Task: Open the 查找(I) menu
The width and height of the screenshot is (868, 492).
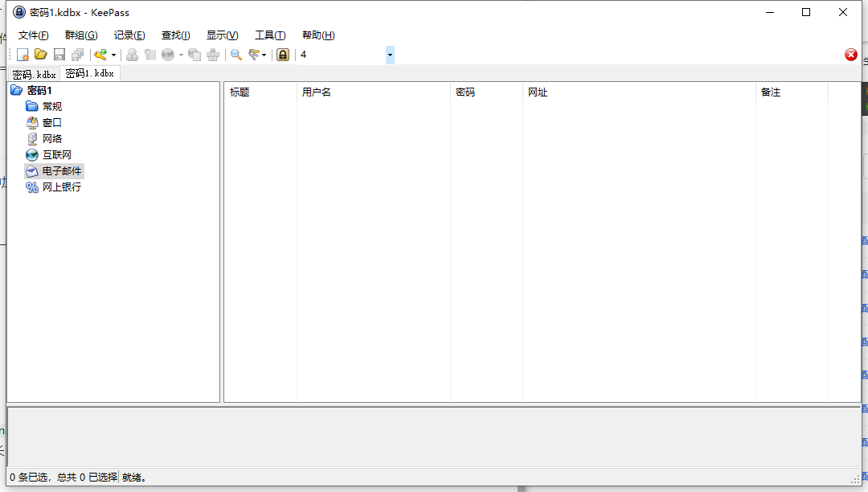Action: tap(175, 35)
